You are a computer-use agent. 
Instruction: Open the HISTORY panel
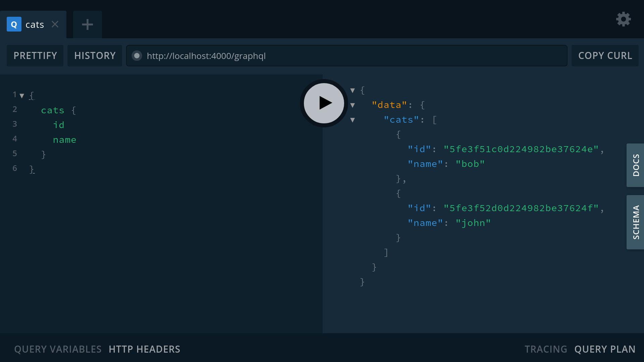pyautogui.click(x=95, y=55)
